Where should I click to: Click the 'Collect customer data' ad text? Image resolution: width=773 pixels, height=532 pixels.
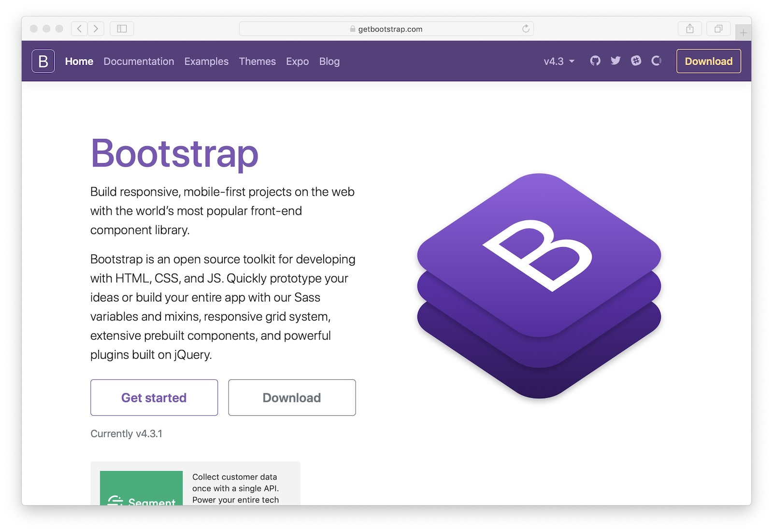click(235, 488)
